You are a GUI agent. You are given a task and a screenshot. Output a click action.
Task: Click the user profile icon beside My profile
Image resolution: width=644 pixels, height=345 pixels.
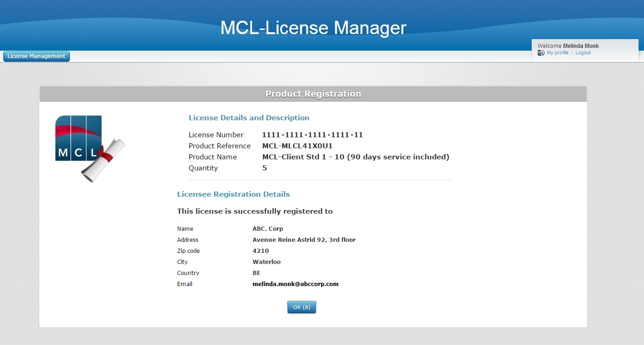click(x=541, y=53)
